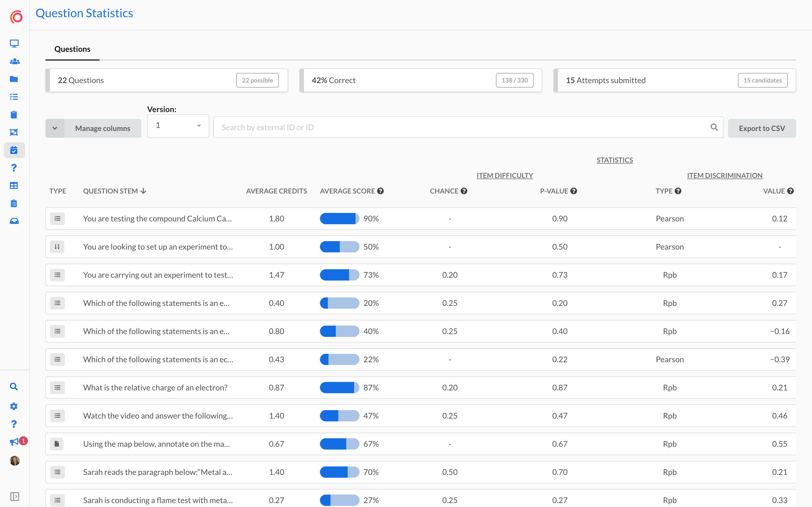
Task: Select the calendar-check sidebar icon
Action: (x=14, y=150)
